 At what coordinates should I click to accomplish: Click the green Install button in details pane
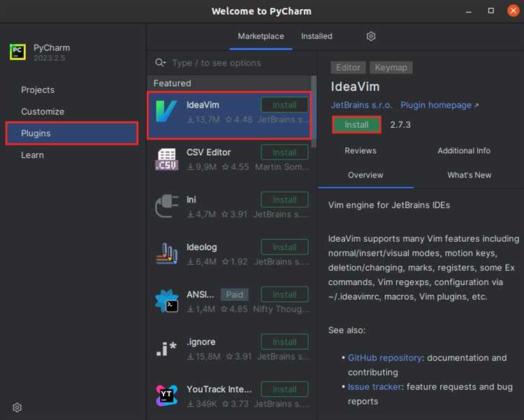pyautogui.click(x=356, y=124)
